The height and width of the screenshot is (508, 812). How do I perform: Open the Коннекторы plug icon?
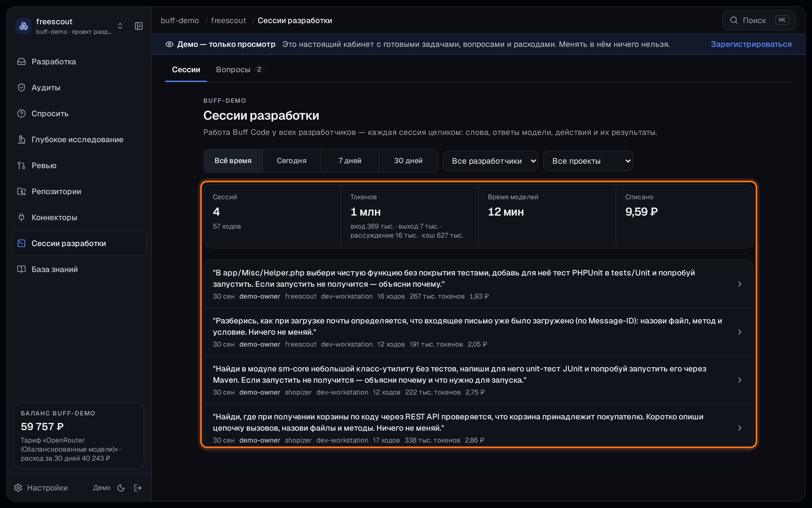(21, 217)
